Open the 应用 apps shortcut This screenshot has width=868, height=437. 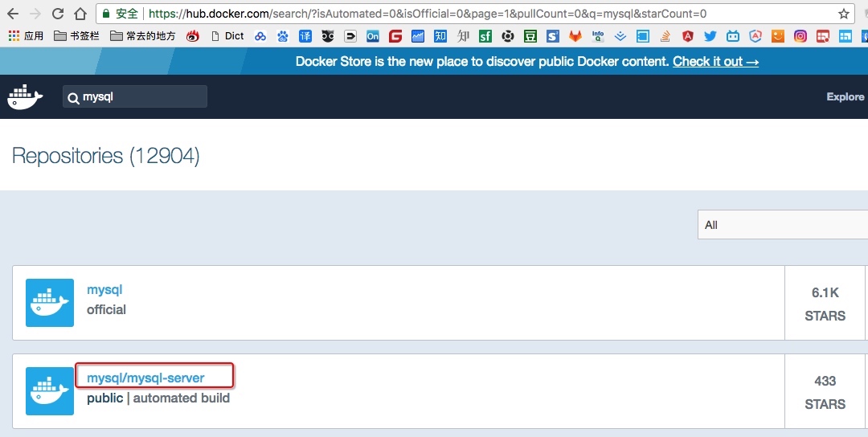(x=26, y=36)
